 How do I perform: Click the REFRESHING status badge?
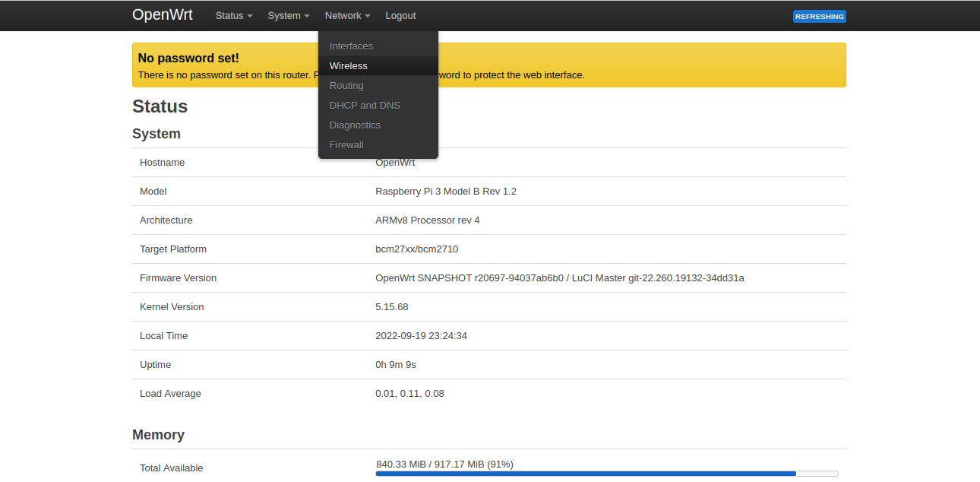click(x=819, y=16)
